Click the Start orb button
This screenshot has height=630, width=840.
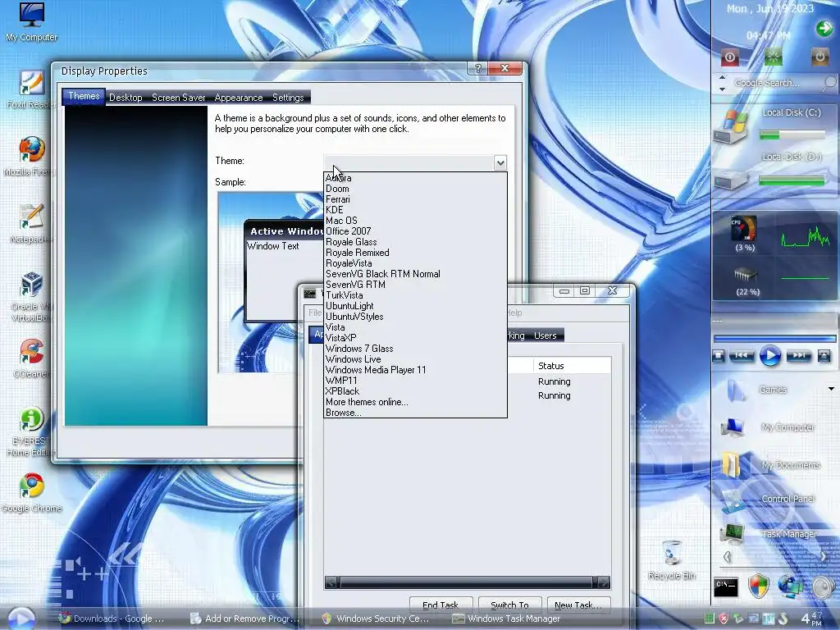[x=21, y=619]
